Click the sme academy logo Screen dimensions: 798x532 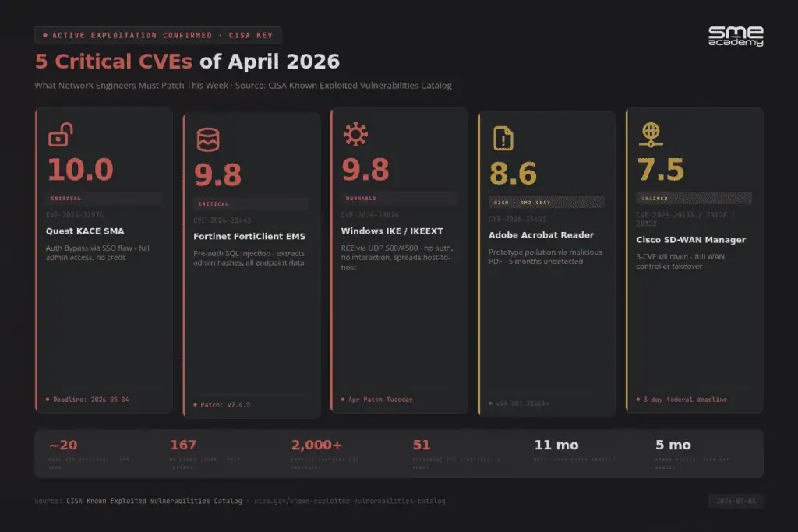coord(736,36)
